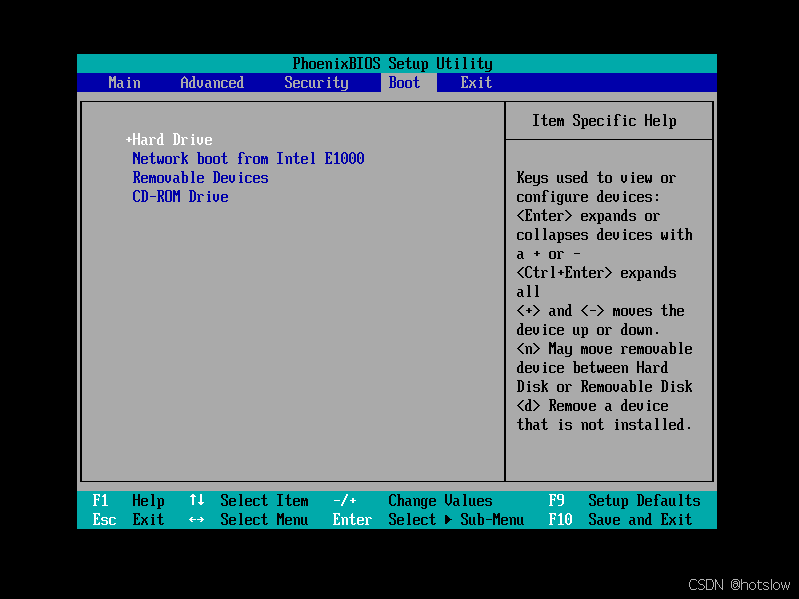Click help line 'Keys used to view or'
This screenshot has width=799, height=599.
click(596, 178)
